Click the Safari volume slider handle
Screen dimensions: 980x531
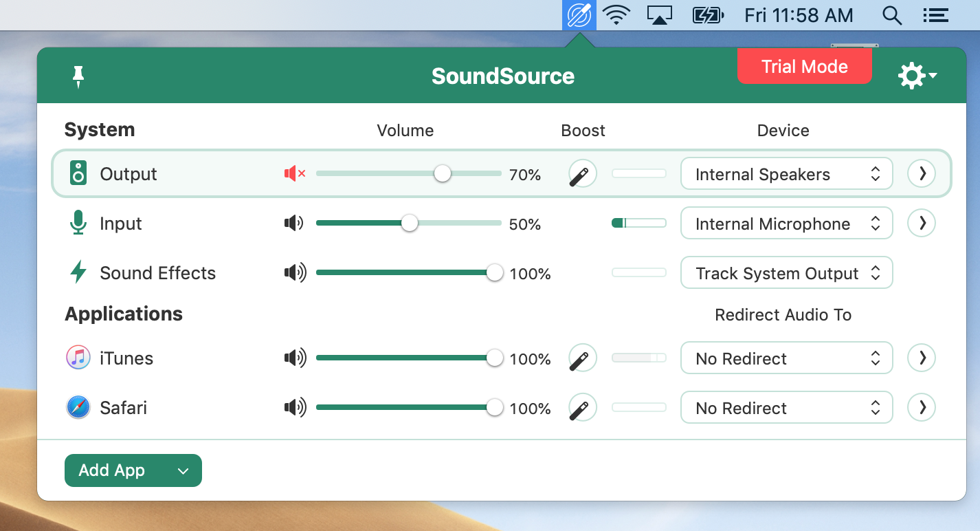(x=495, y=407)
